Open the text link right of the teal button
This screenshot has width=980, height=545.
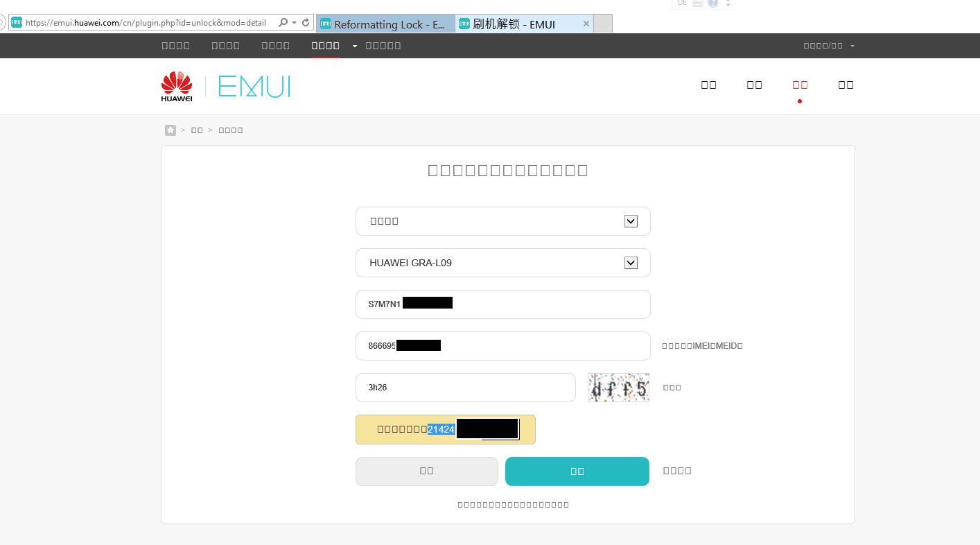pos(677,471)
